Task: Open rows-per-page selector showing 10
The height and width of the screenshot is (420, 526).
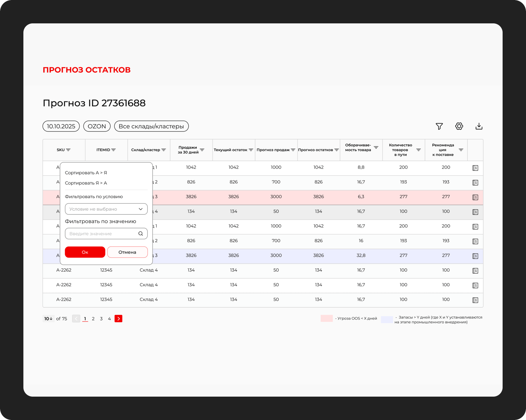Action: 48,319
